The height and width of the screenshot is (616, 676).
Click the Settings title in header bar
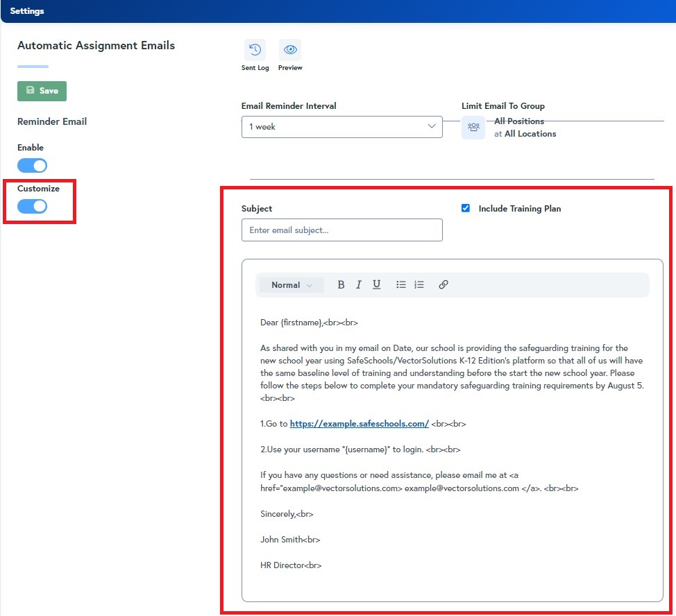tap(27, 11)
